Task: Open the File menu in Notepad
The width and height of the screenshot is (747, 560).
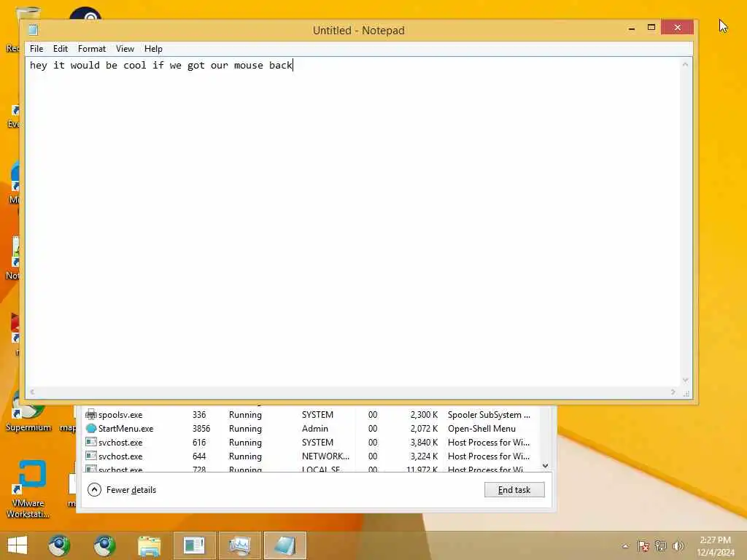Action: pyautogui.click(x=36, y=49)
